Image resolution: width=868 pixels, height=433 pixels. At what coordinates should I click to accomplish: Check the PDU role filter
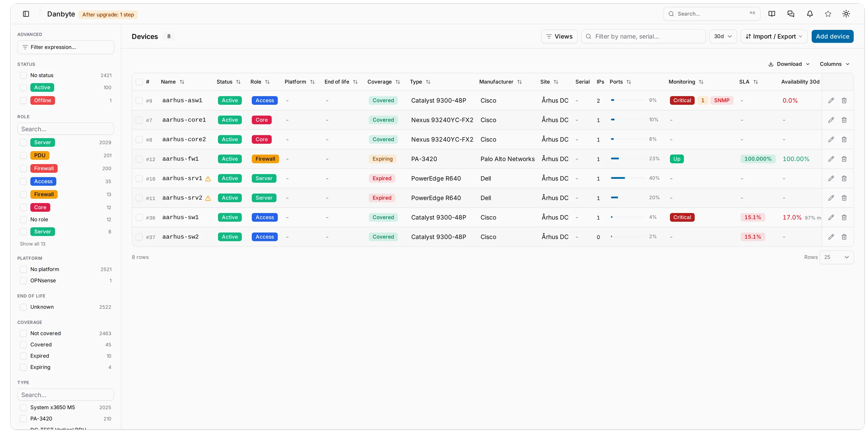(x=23, y=155)
